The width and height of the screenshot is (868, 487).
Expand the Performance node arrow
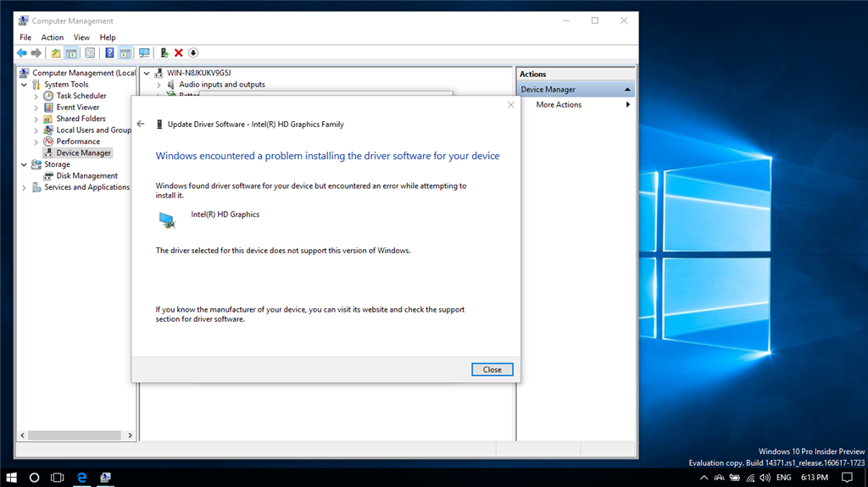(x=36, y=141)
